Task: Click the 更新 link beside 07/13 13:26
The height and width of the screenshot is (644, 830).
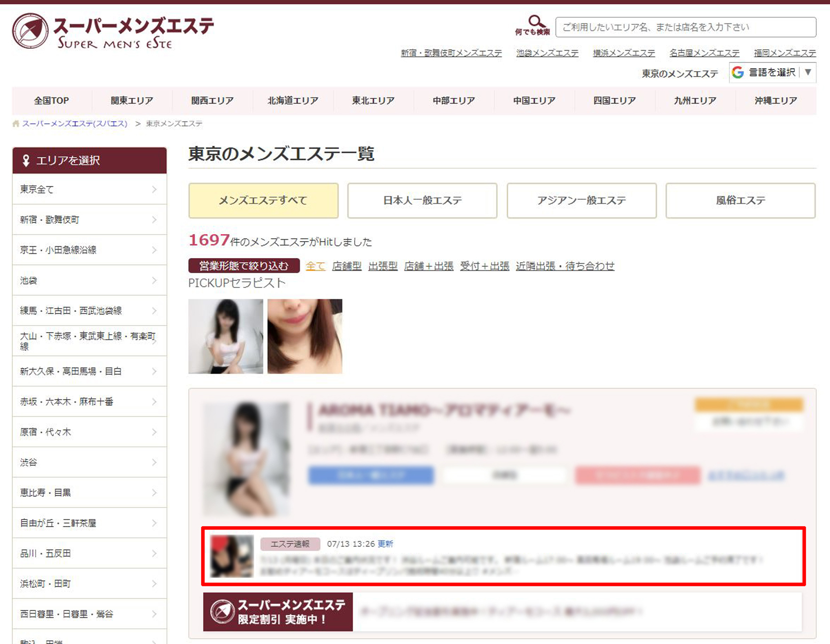Action: pyautogui.click(x=385, y=544)
